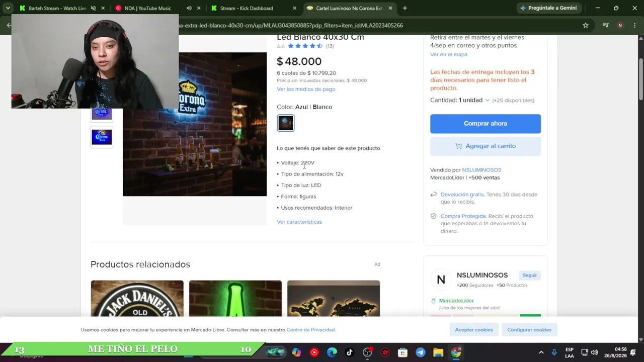Show hidden system tray icons

541,352
